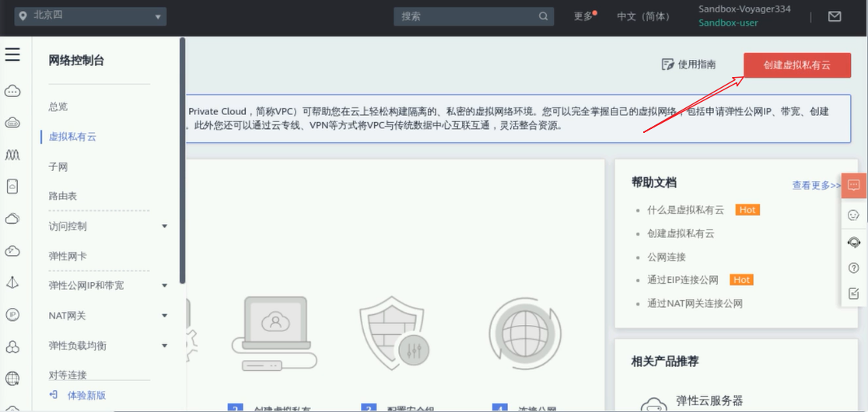
Task: Open help doc 创建虚拟私有云
Action: pos(681,233)
